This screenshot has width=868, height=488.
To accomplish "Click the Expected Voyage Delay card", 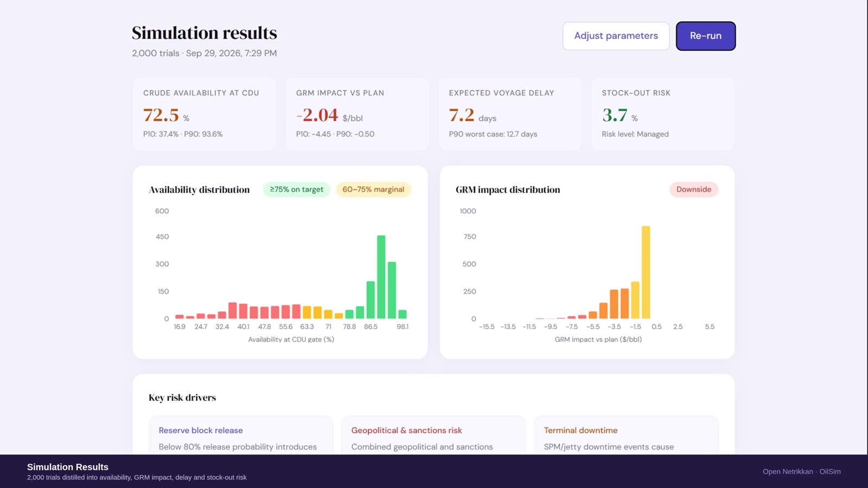I will (510, 113).
